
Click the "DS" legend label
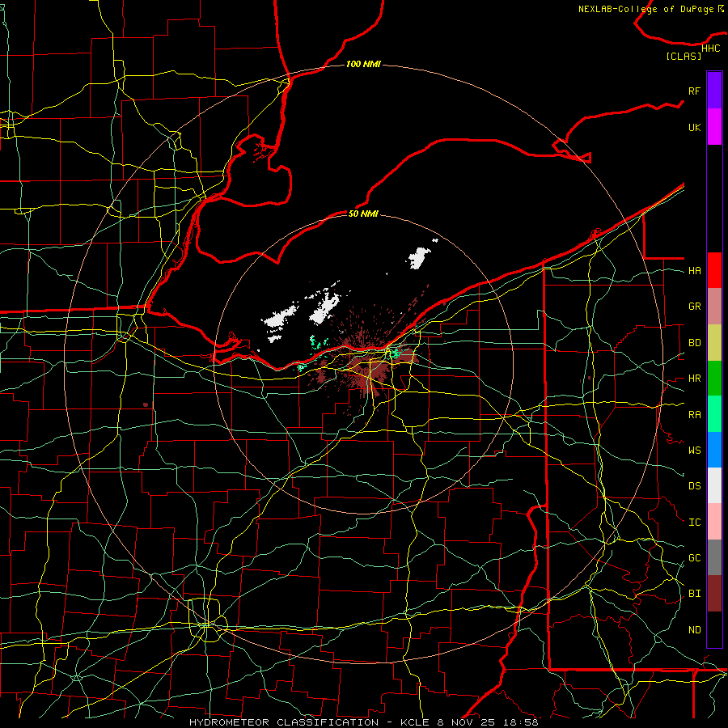694,486
